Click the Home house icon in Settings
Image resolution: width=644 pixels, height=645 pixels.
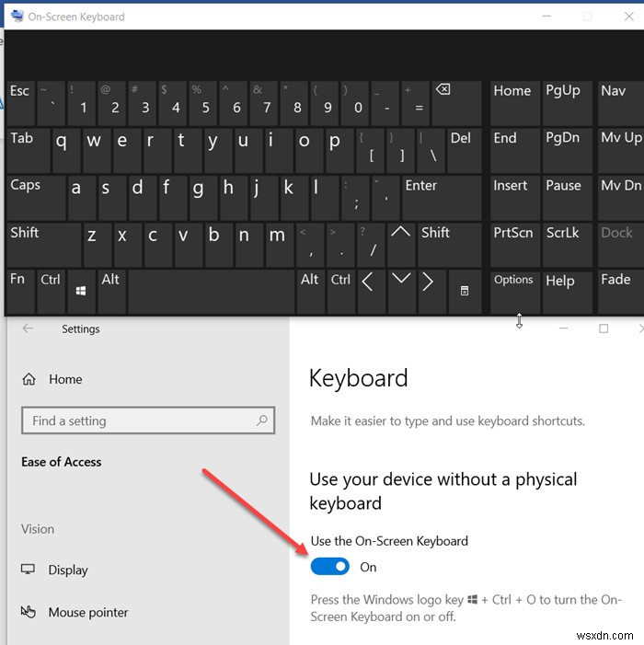click(x=29, y=379)
